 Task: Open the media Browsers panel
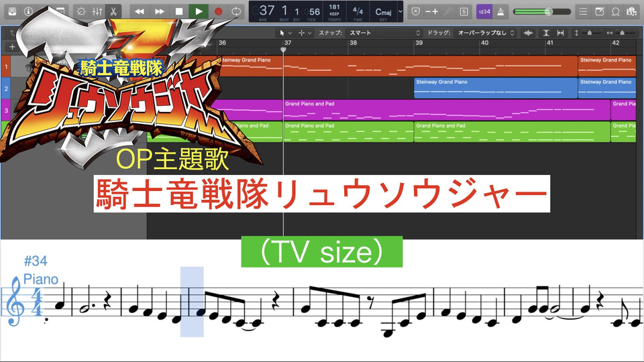coord(632,11)
